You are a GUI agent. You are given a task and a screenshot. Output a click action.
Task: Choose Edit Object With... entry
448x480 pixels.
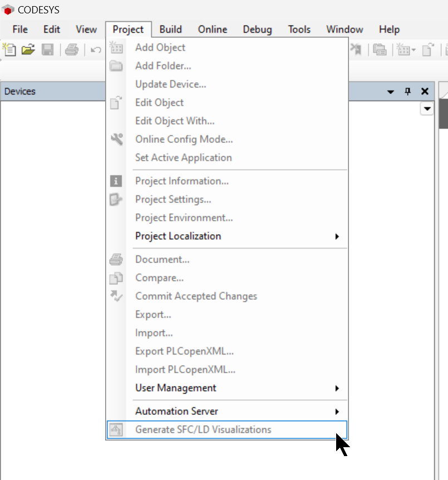227,121
